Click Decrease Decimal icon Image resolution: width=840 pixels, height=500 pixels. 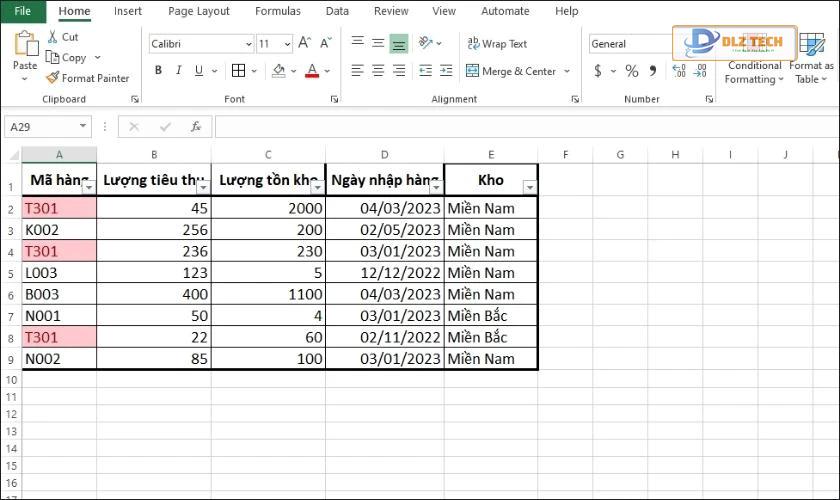[x=700, y=70]
